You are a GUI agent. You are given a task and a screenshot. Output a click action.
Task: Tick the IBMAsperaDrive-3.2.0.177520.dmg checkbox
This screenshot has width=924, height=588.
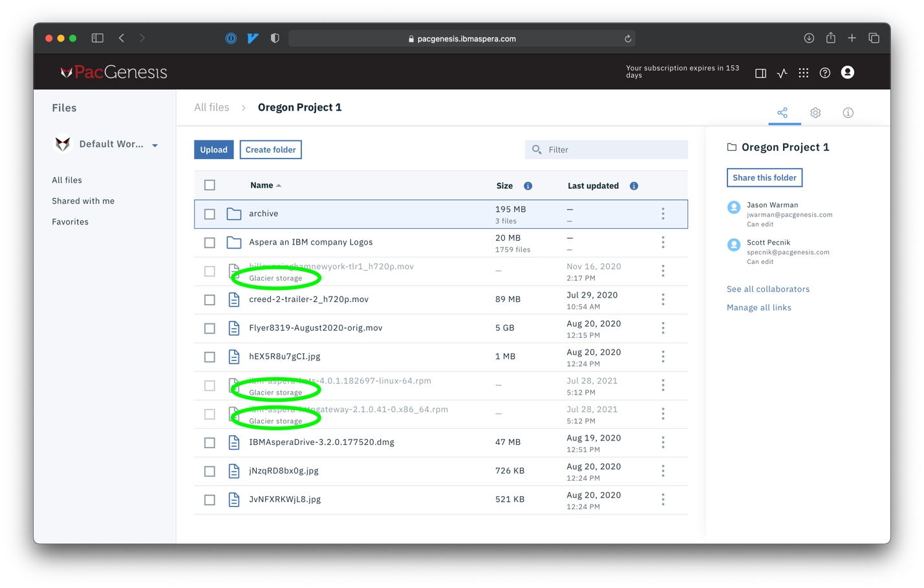click(210, 442)
